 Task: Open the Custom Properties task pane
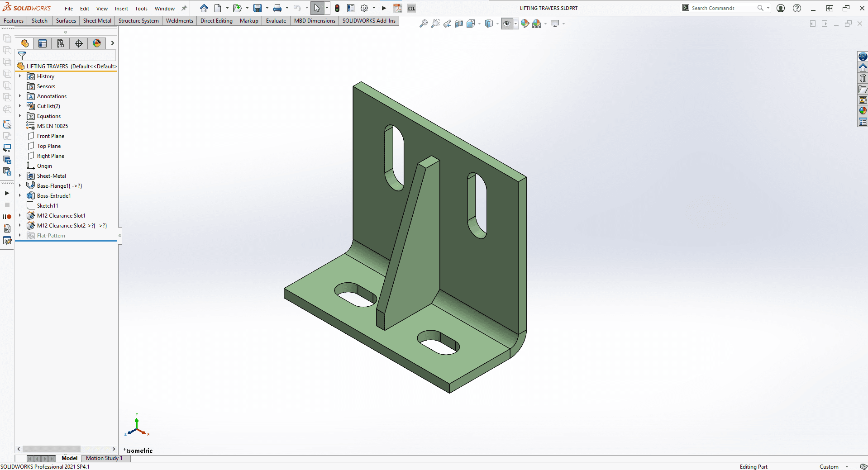[x=863, y=121]
